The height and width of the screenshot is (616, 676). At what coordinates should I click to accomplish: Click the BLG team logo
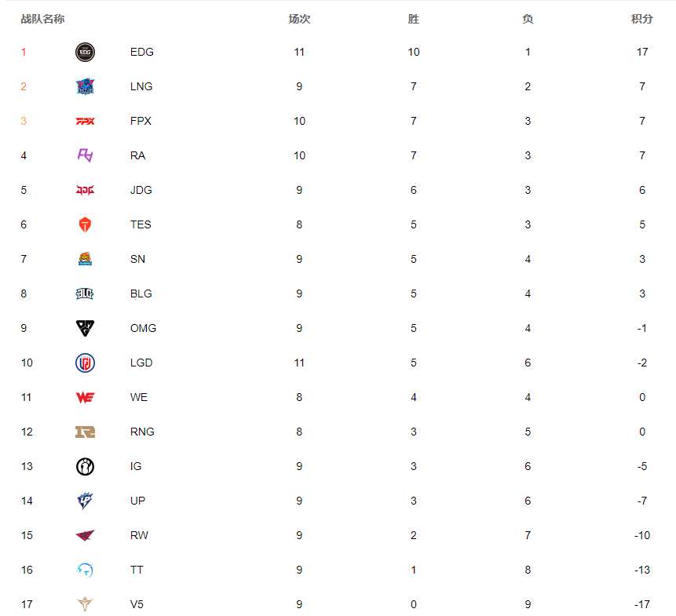(x=85, y=293)
